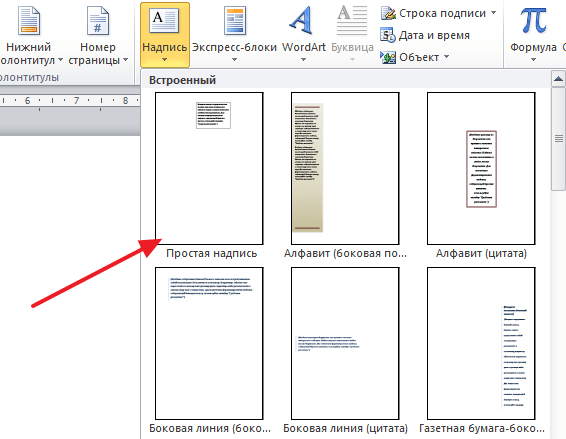566x439 pixels.
Task: Expand the Объект dropdown arrow
Action: (x=447, y=57)
